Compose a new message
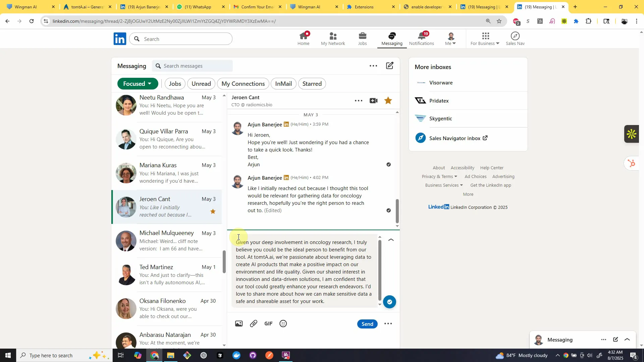This screenshot has height=362, width=644. pyautogui.click(x=389, y=66)
